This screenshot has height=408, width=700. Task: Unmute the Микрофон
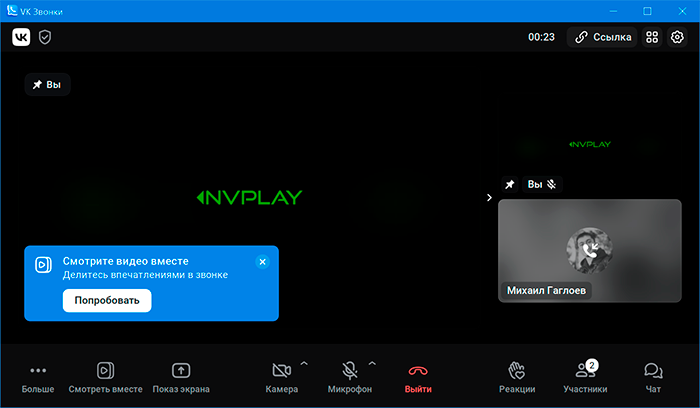(x=350, y=378)
